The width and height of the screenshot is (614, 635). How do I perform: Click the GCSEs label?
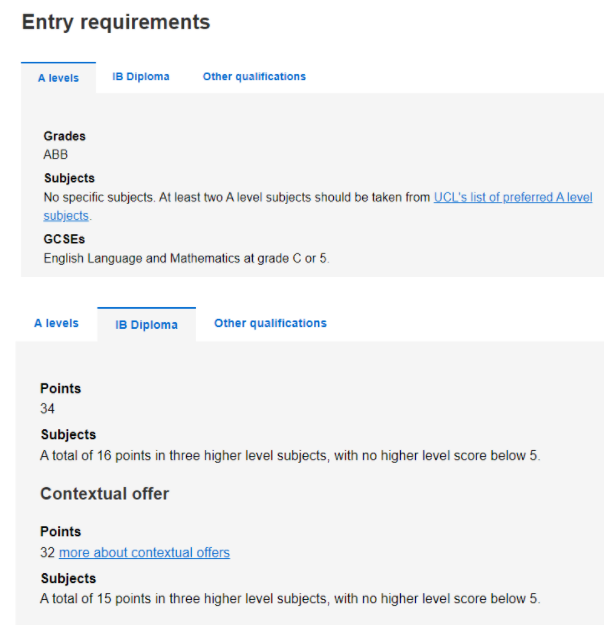(x=64, y=239)
